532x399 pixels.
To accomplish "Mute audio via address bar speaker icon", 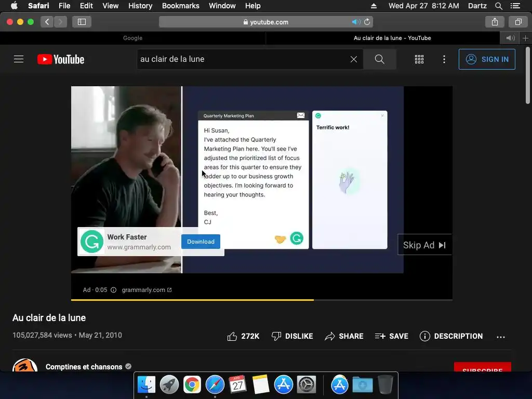I will (x=355, y=22).
